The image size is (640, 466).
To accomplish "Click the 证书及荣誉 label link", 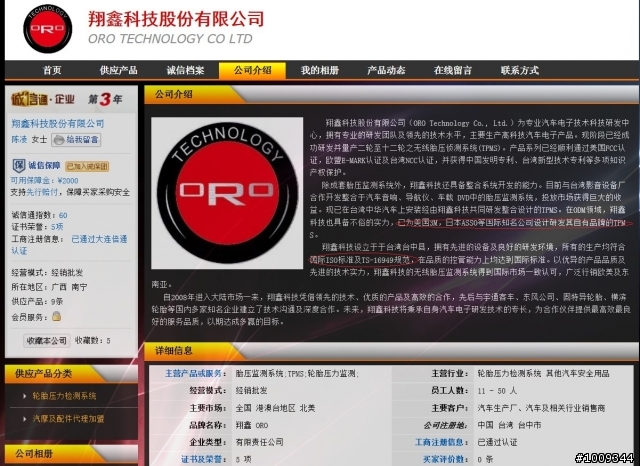I will pyautogui.click(x=202, y=459).
